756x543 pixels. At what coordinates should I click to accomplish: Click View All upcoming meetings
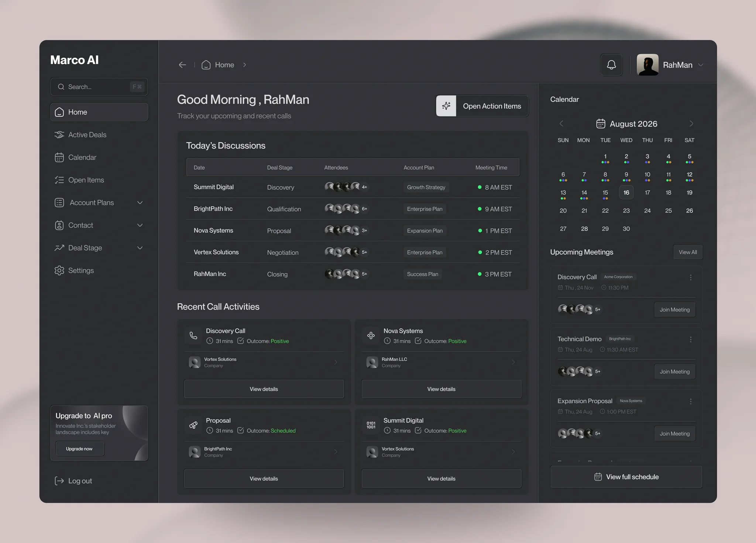[688, 252]
